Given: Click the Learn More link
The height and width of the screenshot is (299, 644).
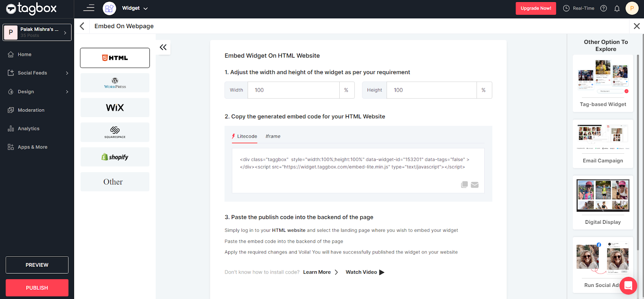Looking at the screenshot, I should click(x=317, y=272).
